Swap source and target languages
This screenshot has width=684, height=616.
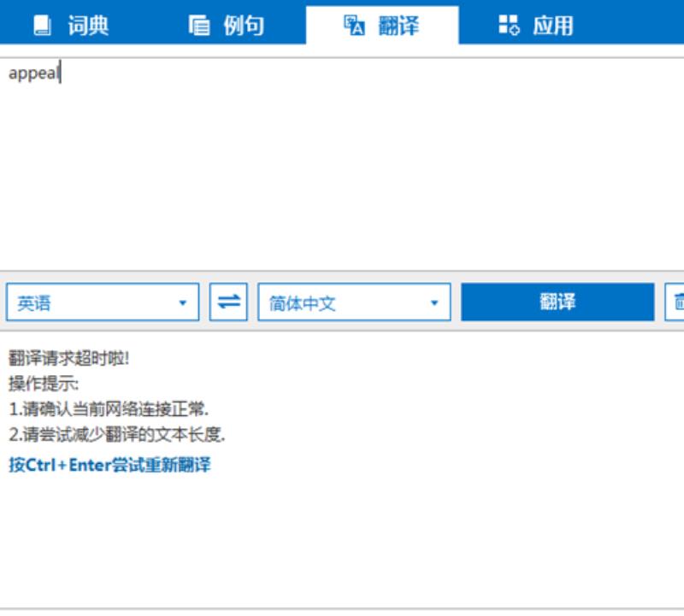pos(228,302)
